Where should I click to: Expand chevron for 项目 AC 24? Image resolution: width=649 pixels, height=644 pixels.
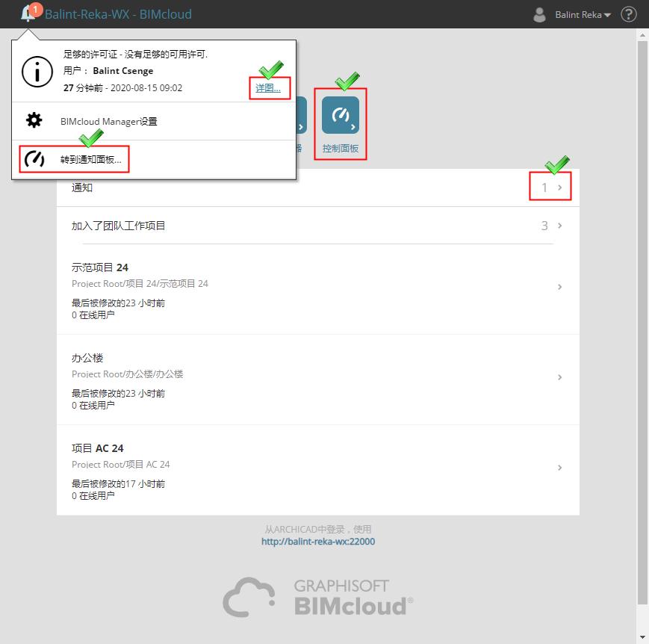559,468
